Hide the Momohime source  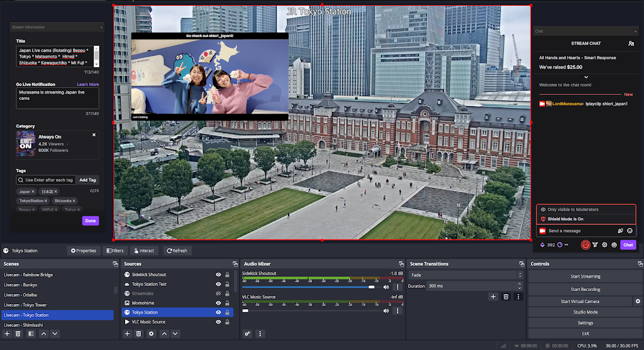[x=218, y=303]
